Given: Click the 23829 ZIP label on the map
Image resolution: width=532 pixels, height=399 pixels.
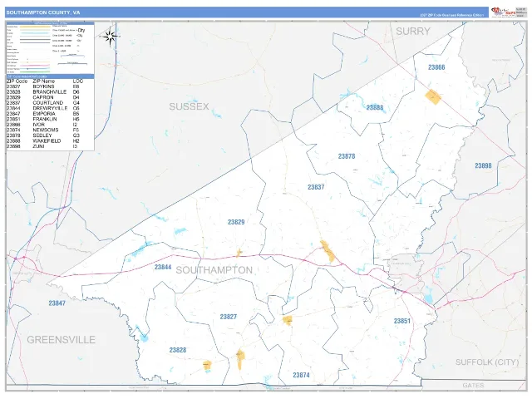Looking at the screenshot, I should click(236, 222).
